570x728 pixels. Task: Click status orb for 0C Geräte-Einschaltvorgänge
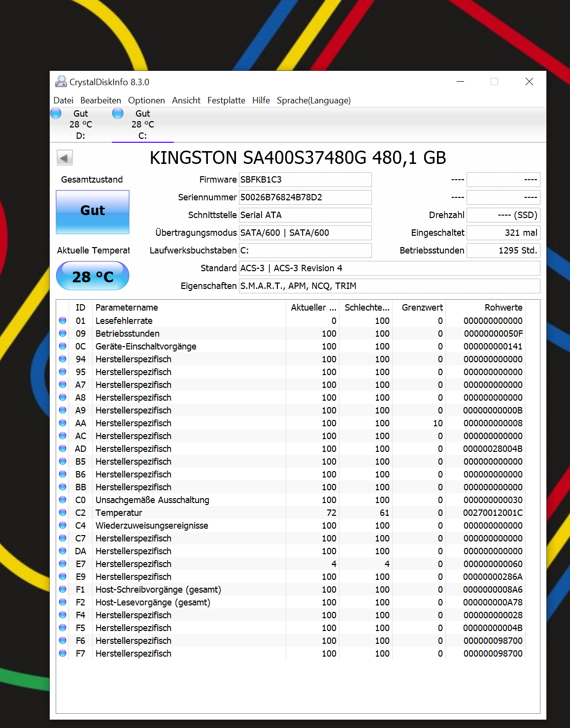pyautogui.click(x=63, y=346)
